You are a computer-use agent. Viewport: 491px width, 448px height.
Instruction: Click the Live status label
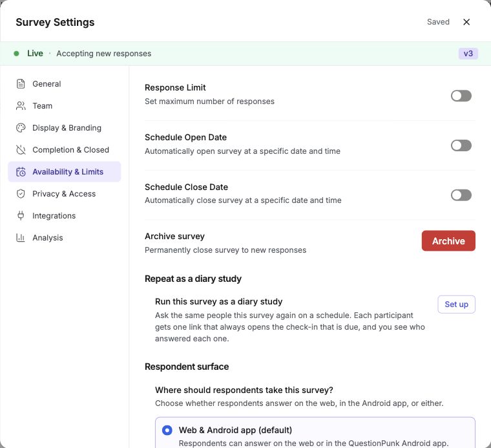[x=35, y=53]
